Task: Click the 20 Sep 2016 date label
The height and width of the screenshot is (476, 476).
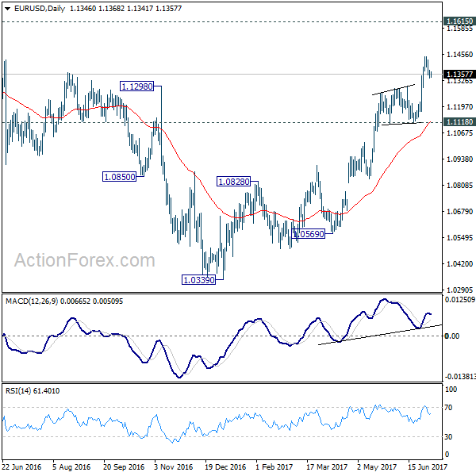Action: (124, 466)
